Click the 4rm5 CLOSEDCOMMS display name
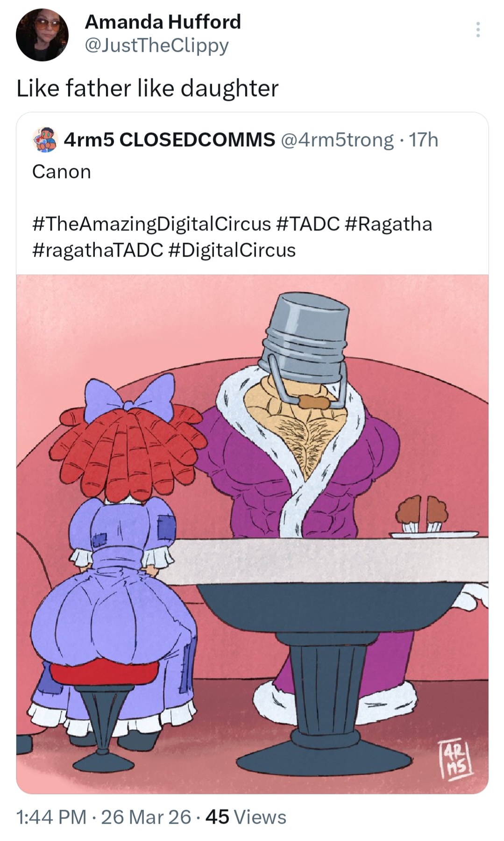Screen dimensions: 504x841 coord(169,139)
